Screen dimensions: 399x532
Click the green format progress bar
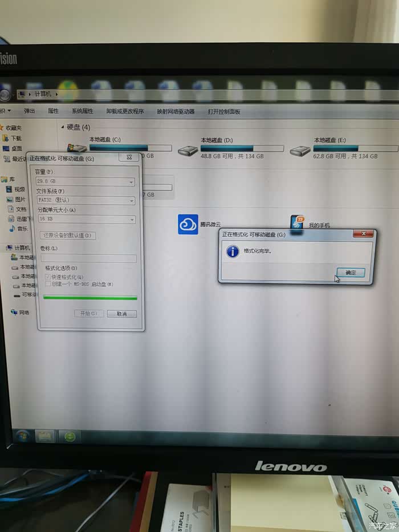click(x=90, y=298)
